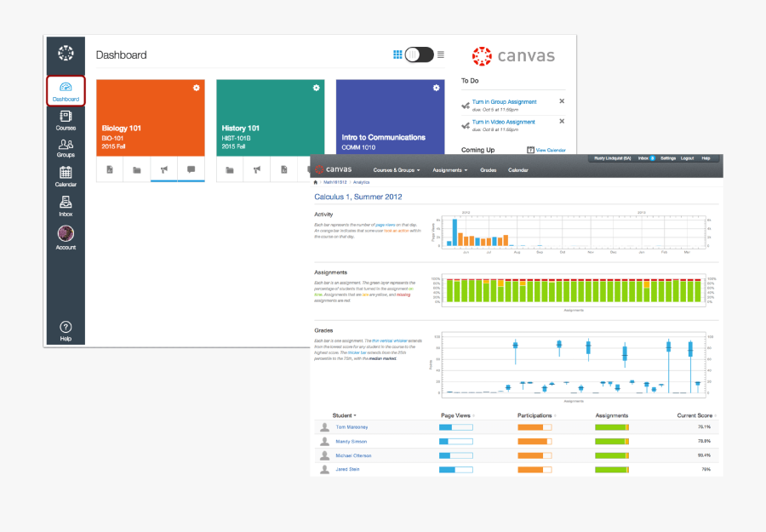Open Tom Maroney's student link
Screen dimensions: 766x532
click(352, 427)
